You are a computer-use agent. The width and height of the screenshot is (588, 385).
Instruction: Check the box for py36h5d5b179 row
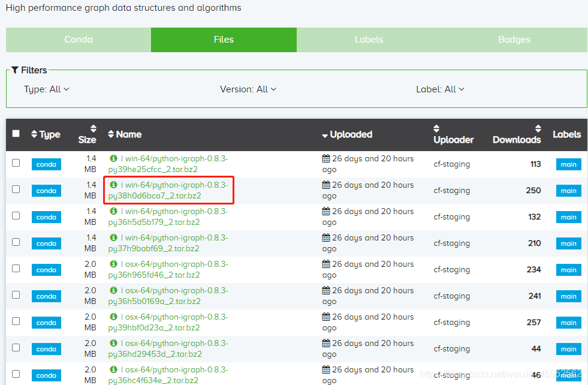[x=16, y=215]
